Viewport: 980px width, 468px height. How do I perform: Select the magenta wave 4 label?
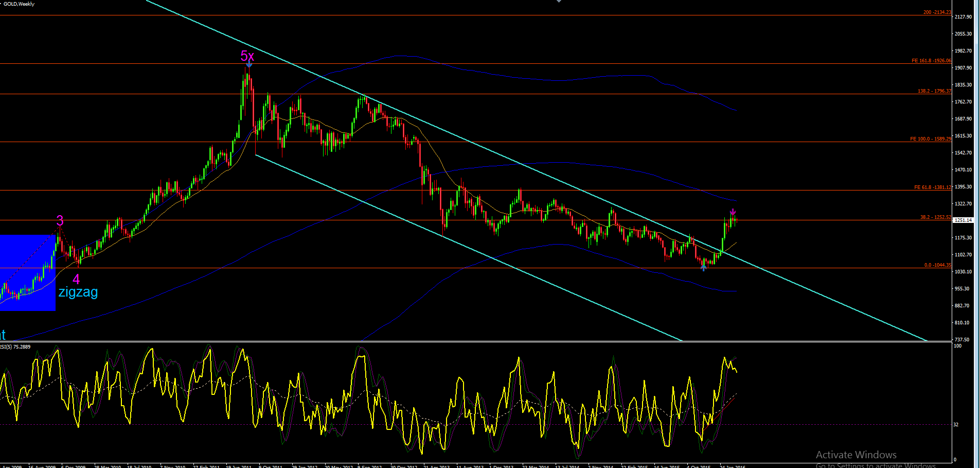[x=76, y=280]
